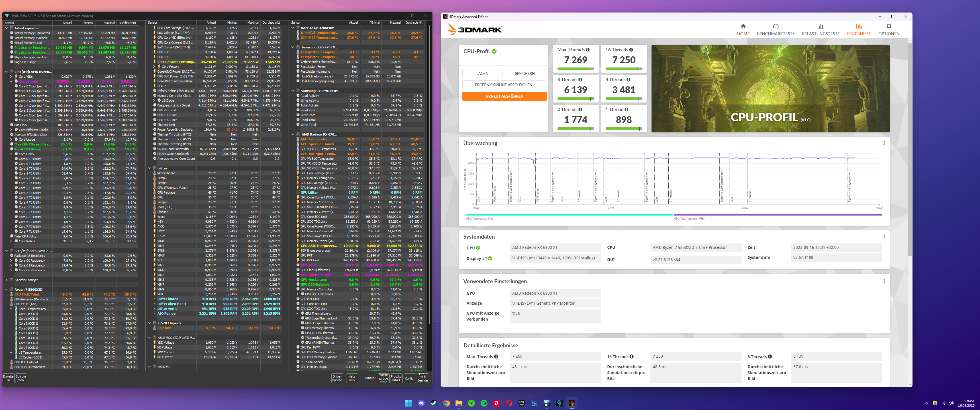The image size is (980, 410).
Task: Open the three-dot menu beside Verwendete Einstellungen
Action: click(884, 281)
